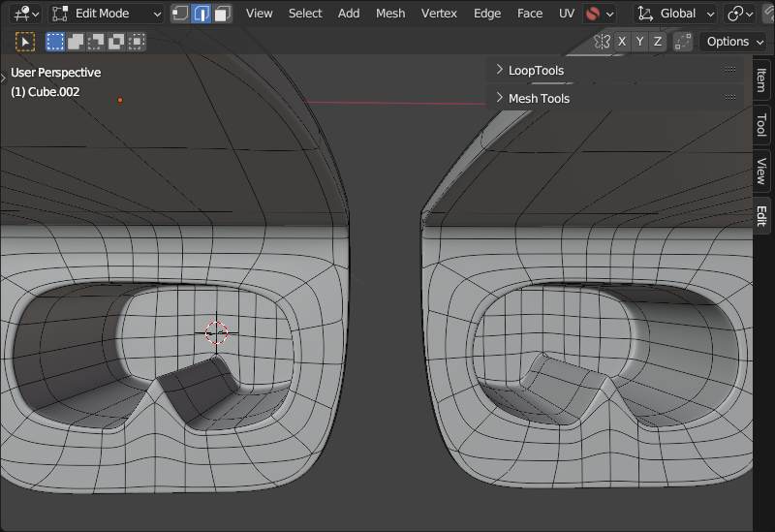Screen dimensions: 775x532
Task: Toggle Y axis mirror
Action: click(x=639, y=42)
